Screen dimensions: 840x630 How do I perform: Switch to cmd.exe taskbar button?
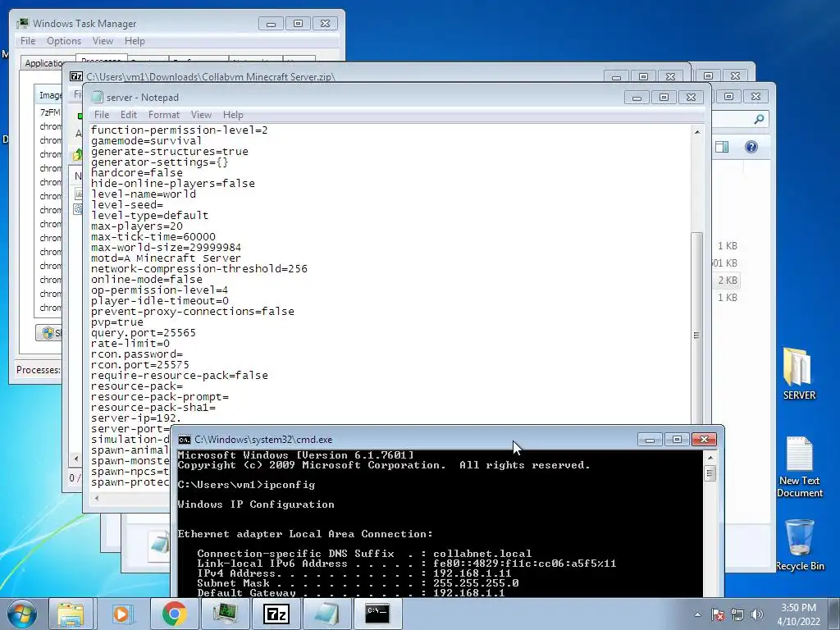377,614
